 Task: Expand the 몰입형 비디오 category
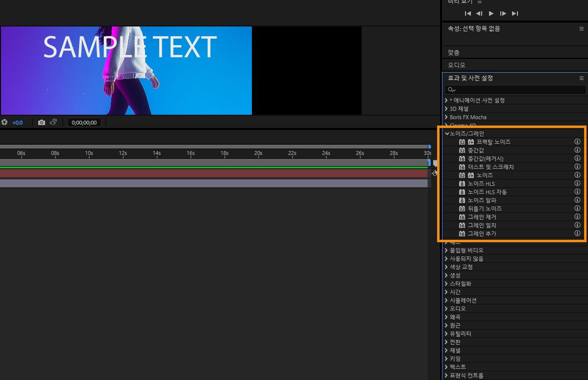446,250
